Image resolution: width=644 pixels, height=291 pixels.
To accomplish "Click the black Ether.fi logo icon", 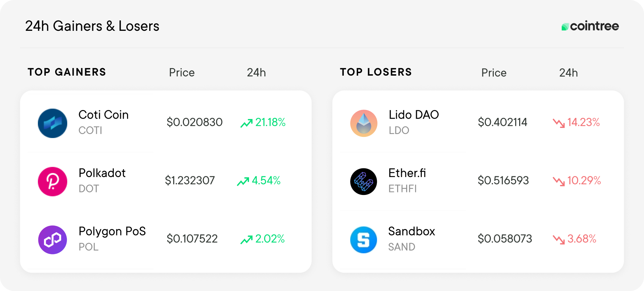I will point(364,181).
